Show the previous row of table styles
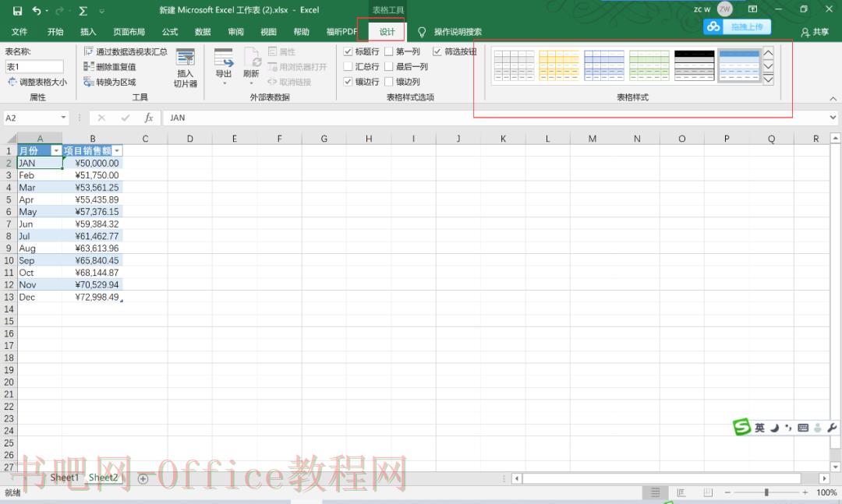 pos(769,53)
